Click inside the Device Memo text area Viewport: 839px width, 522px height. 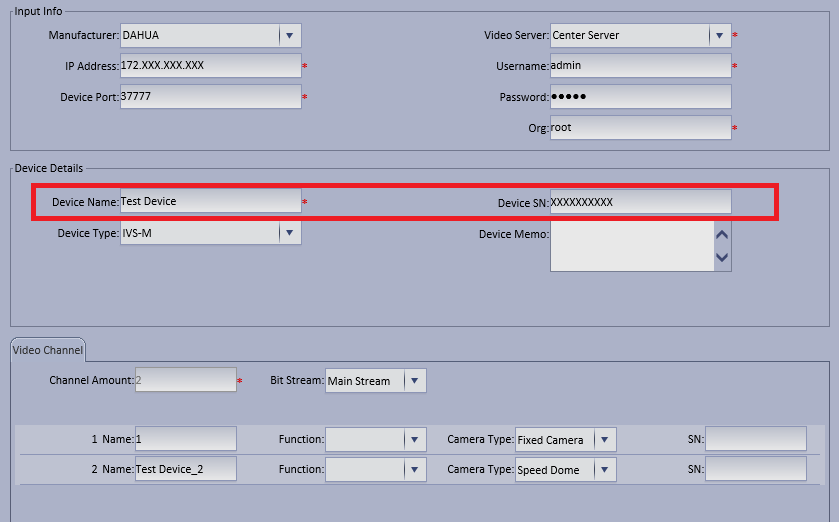630,246
